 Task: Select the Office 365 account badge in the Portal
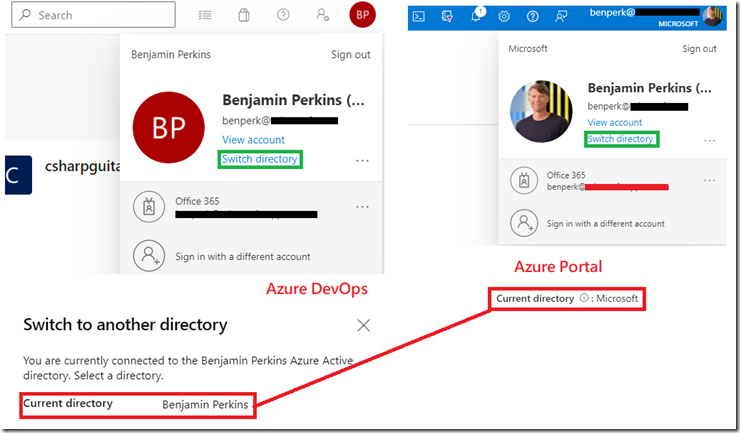pos(524,180)
